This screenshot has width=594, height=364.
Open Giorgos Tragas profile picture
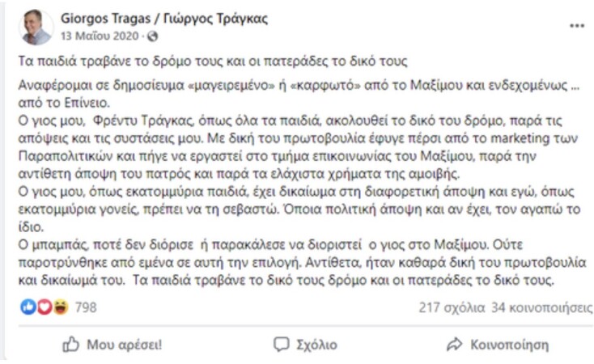36,27
